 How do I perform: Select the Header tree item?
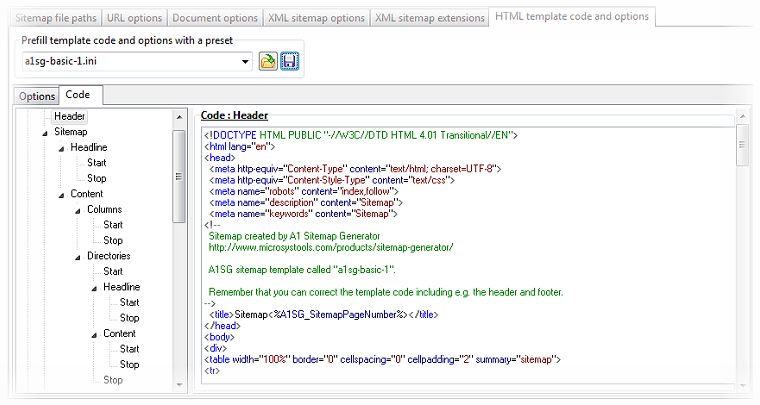69,116
